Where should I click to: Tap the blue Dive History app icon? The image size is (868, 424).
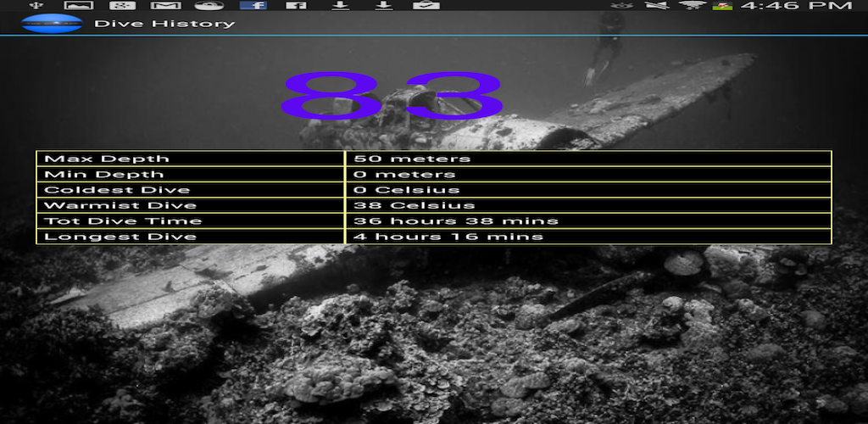coord(52,23)
